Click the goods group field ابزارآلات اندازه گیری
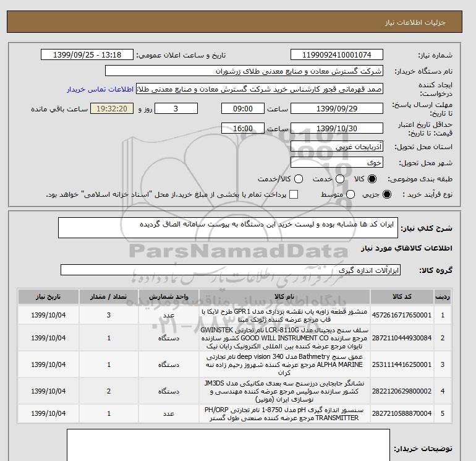Viewport: 476px width, 461px height. [x=231, y=270]
